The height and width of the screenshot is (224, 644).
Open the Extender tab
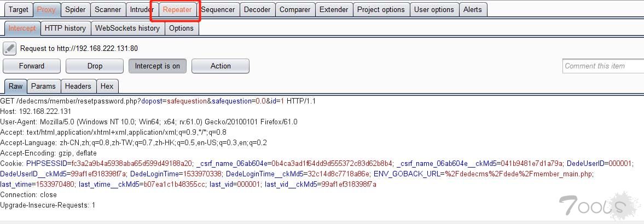(334, 9)
